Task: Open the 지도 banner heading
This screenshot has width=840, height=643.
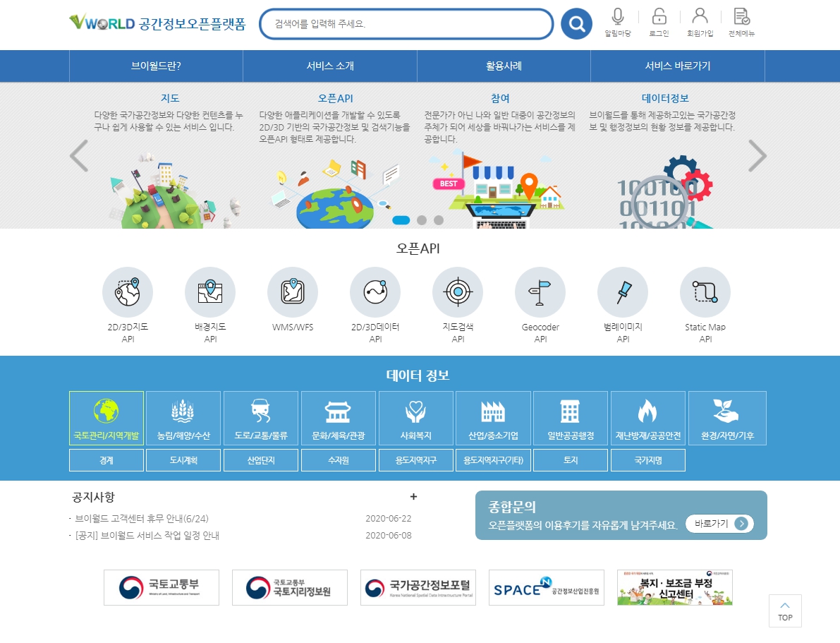Action: tap(170, 98)
